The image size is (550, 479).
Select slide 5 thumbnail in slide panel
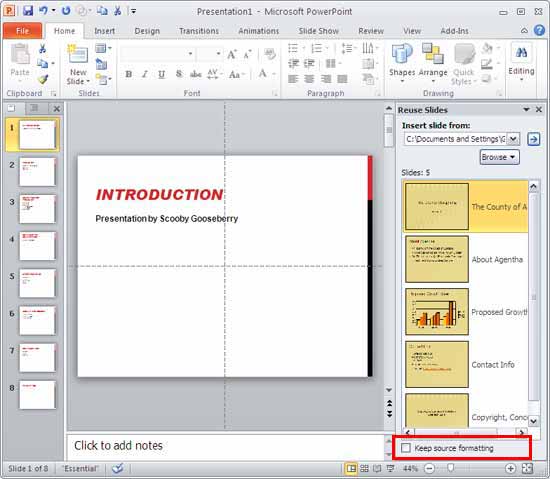pyautogui.click(x=37, y=283)
